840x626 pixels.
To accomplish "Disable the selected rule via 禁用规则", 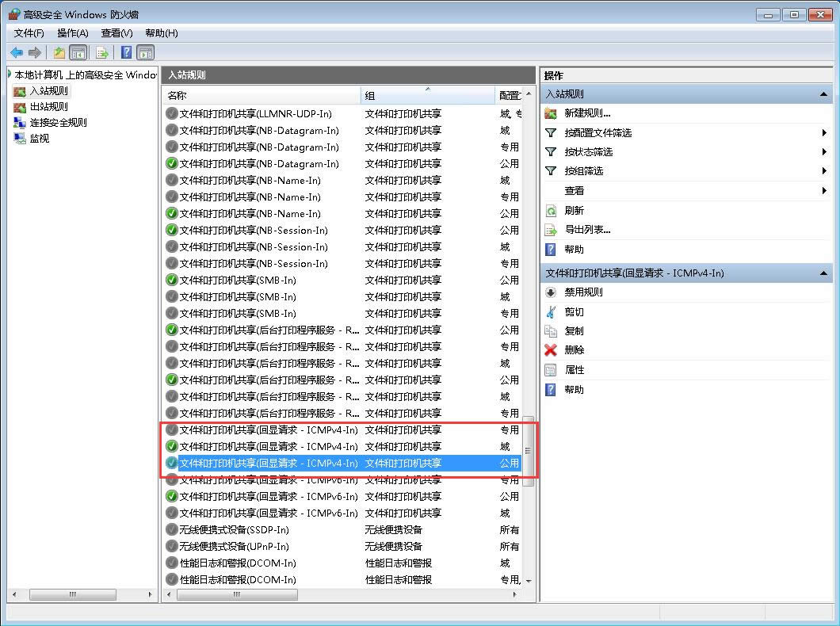I will point(583,292).
